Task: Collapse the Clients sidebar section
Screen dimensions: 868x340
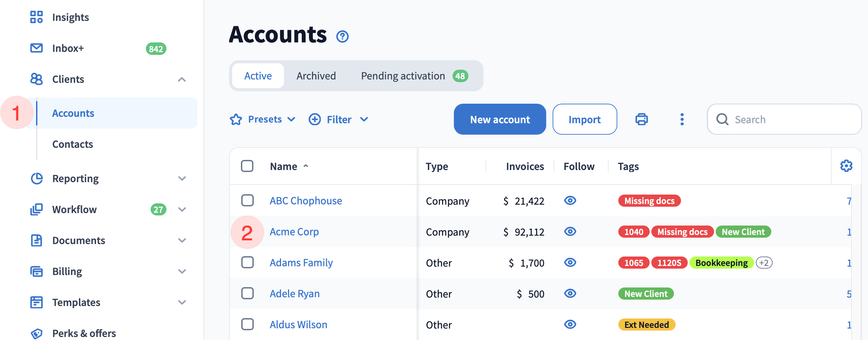Action: click(x=182, y=79)
